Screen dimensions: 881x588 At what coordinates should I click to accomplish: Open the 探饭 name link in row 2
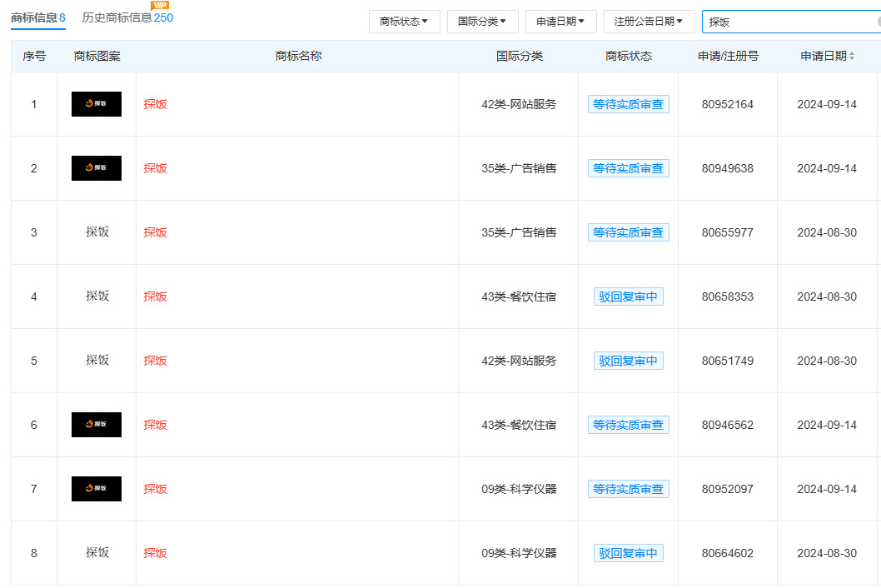coord(155,168)
